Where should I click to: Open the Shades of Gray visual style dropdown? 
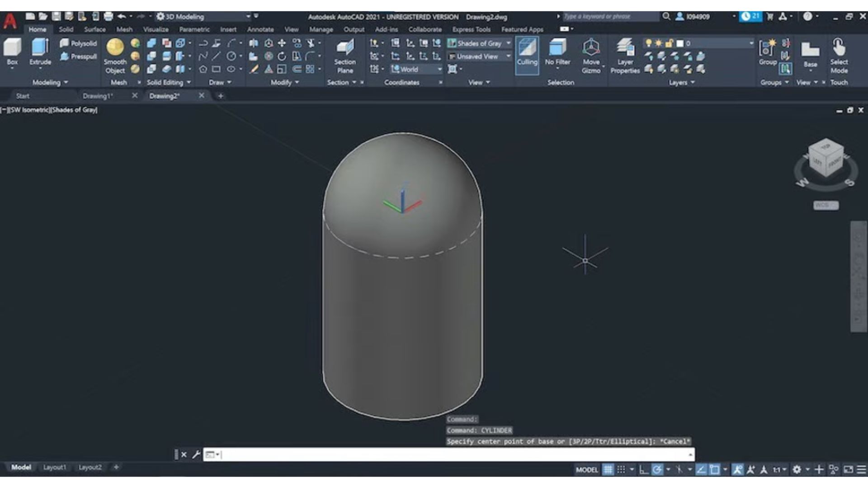click(509, 43)
